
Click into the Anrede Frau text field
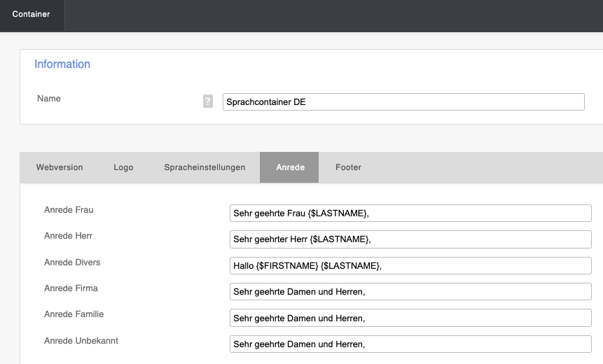pyautogui.click(x=410, y=213)
